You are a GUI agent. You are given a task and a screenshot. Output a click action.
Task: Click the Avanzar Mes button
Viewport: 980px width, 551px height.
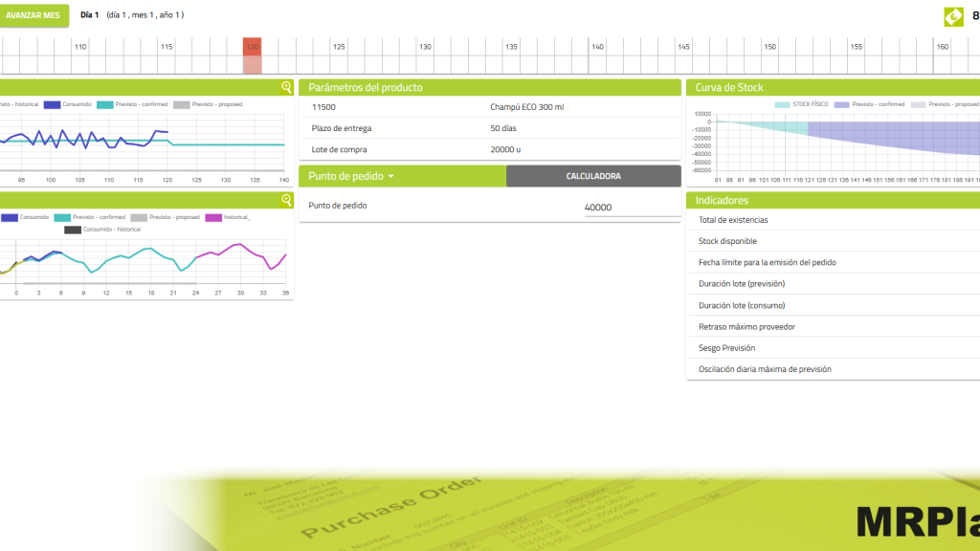pos(33,15)
